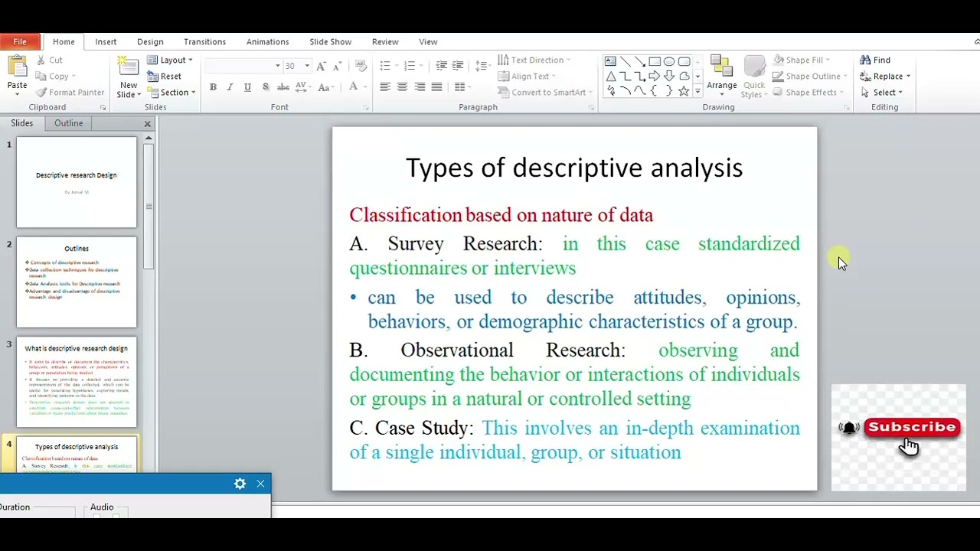980x551 pixels.
Task: Click the Clear All Formatting icon
Action: [361, 66]
